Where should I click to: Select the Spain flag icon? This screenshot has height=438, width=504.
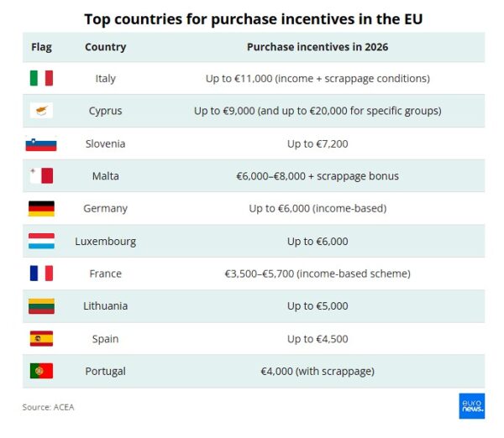[x=41, y=339]
